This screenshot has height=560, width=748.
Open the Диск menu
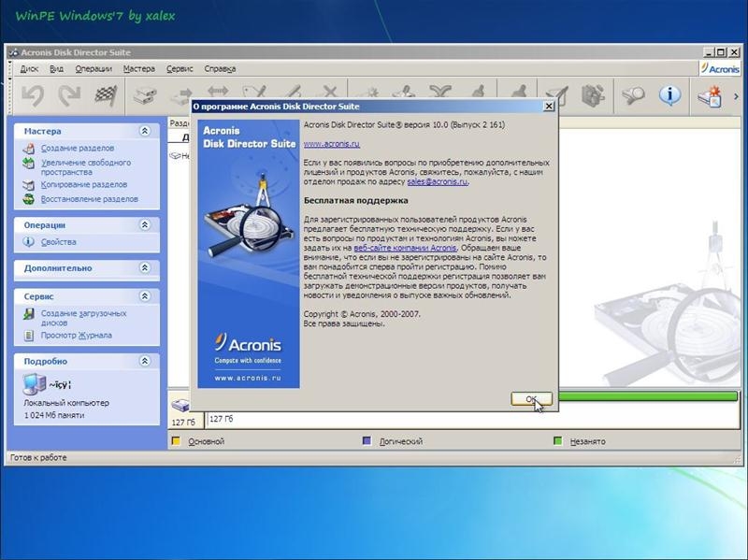[x=29, y=68]
